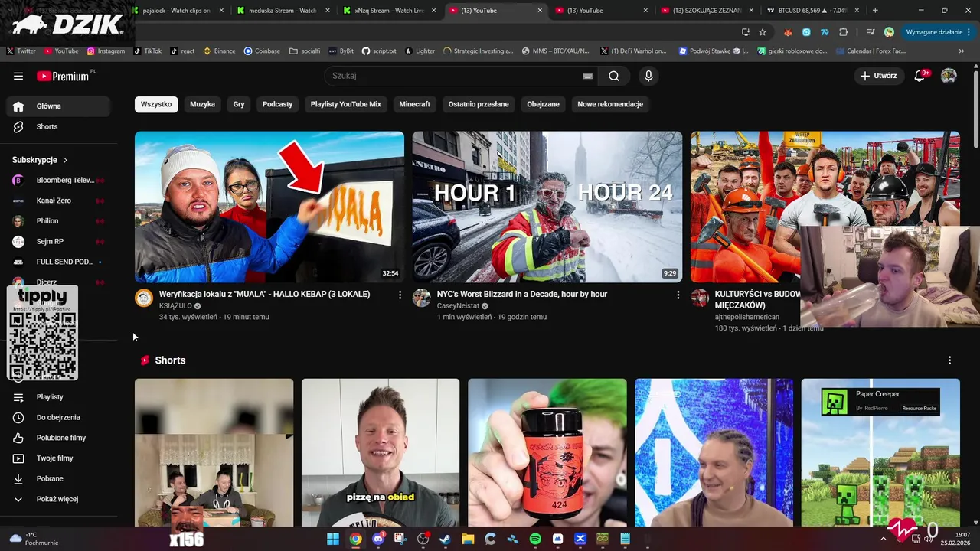
Task: Switch to pajalock Watch clips tab
Action: coord(178,11)
